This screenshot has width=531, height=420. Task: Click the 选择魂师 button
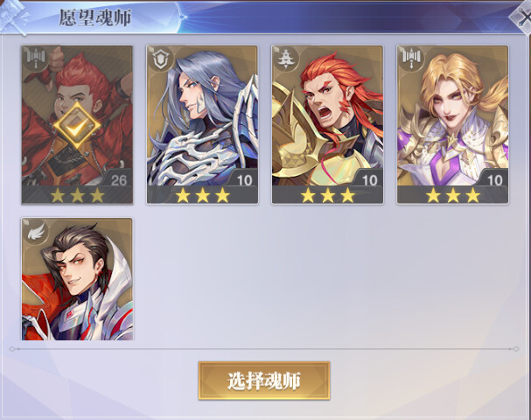[264, 381]
